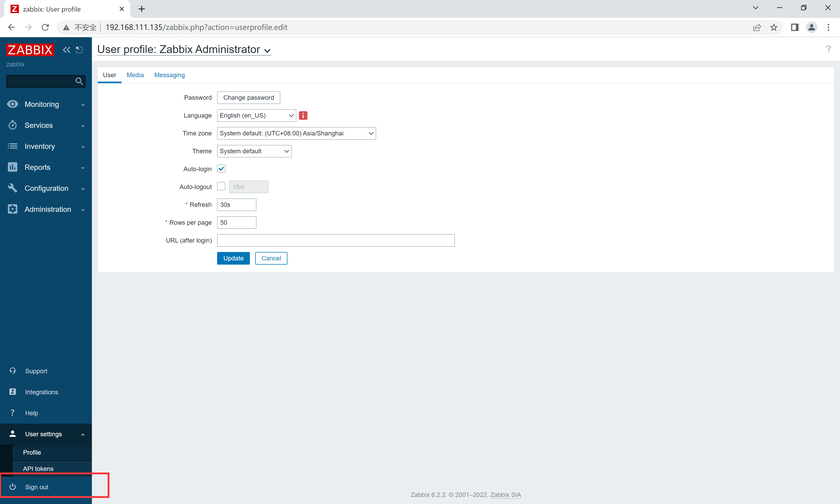Open the Zabbix SIA footer link
840x504 pixels.
(x=505, y=495)
